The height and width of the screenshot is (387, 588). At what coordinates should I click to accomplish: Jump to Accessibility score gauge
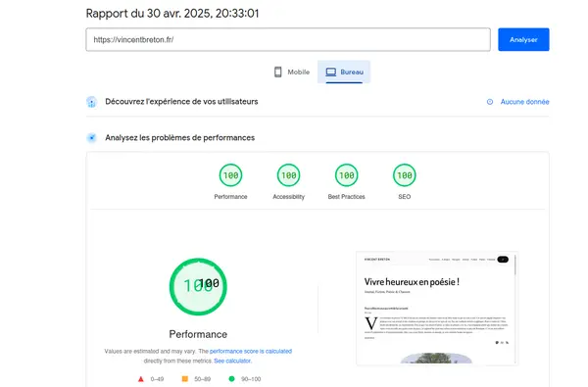[288, 175]
